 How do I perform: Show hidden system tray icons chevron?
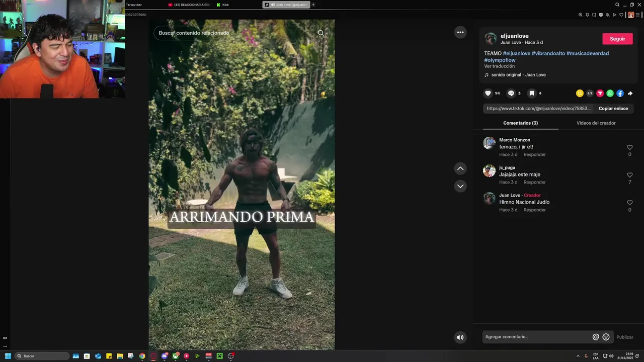click(578, 356)
